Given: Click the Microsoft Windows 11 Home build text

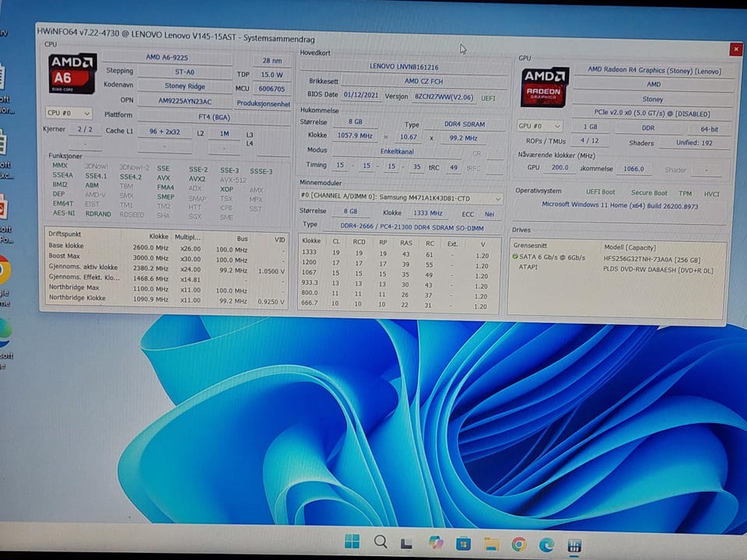Looking at the screenshot, I should (620, 205).
